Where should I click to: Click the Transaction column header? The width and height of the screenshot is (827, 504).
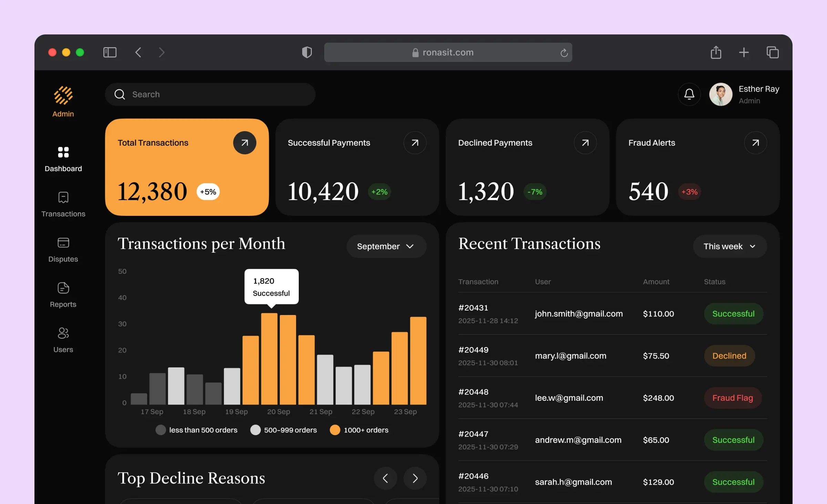(x=478, y=282)
